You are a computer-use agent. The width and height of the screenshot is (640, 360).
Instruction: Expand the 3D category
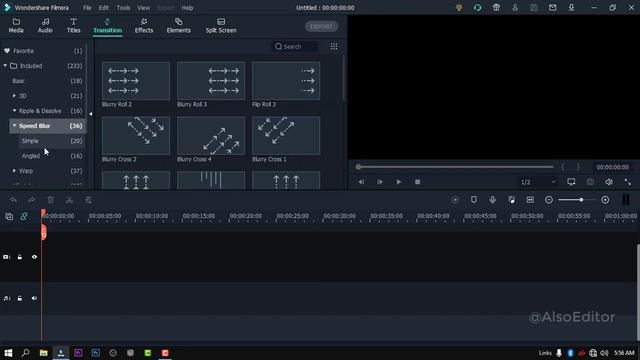[x=14, y=96]
